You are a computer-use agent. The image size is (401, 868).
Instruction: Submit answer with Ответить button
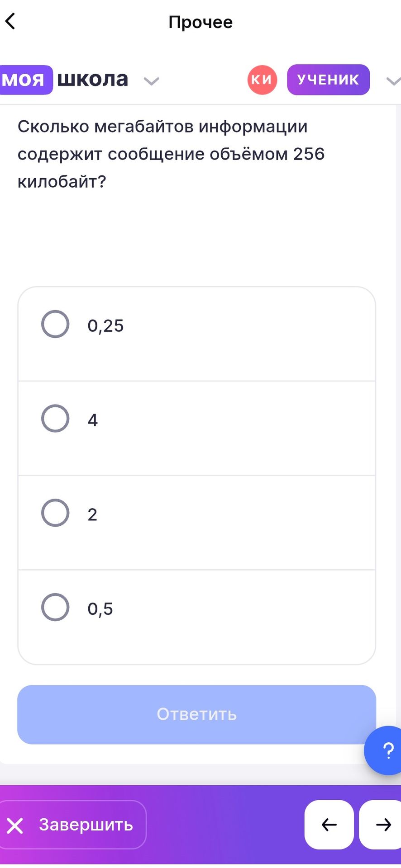(197, 714)
